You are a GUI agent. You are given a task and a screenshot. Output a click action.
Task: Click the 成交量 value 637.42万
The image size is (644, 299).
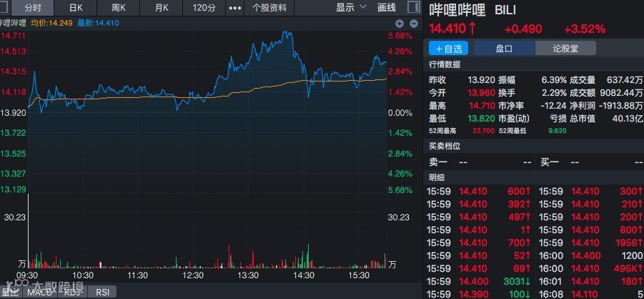(625, 80)
